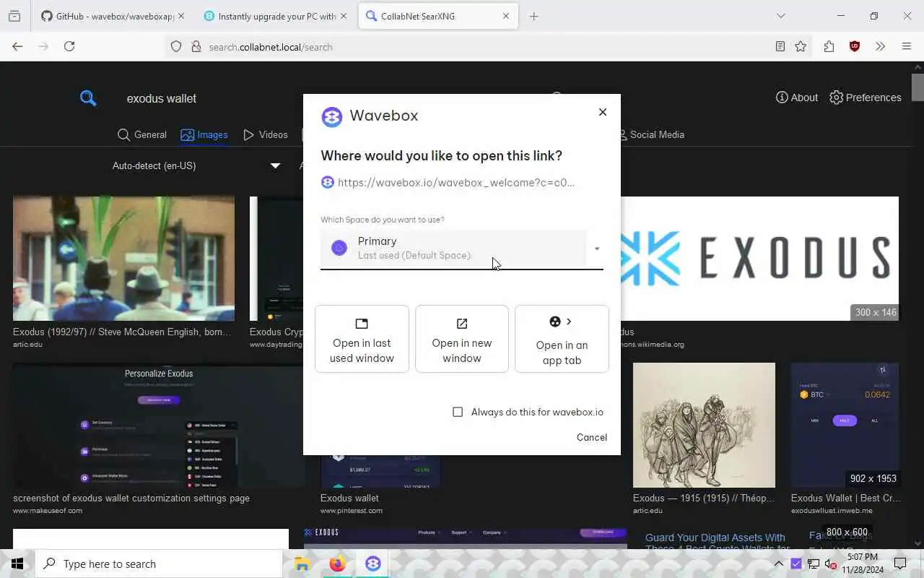The image size is (924, 578).
Task: Open Windows Start menu
Action: (x=17, y=564)
